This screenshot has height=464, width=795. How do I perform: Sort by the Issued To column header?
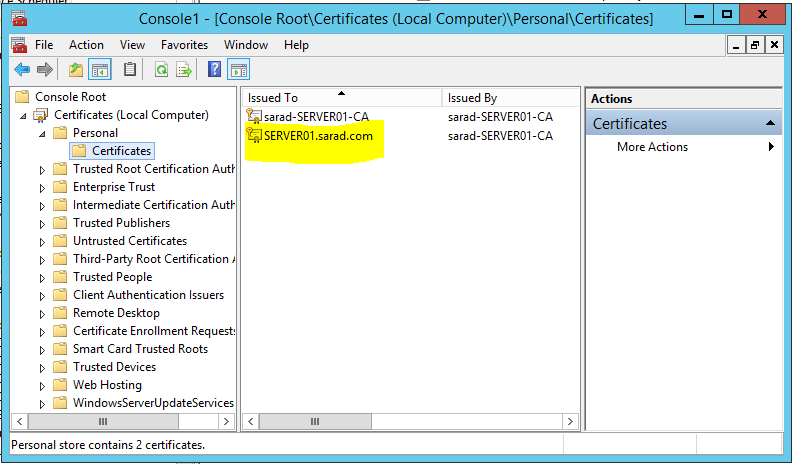(342, 97)
